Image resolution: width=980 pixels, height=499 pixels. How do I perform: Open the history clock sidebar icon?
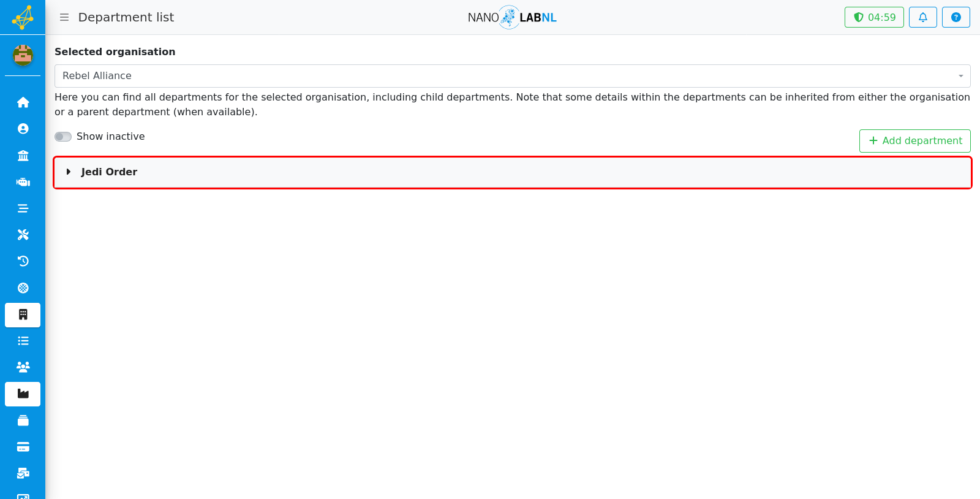[23, 261]
